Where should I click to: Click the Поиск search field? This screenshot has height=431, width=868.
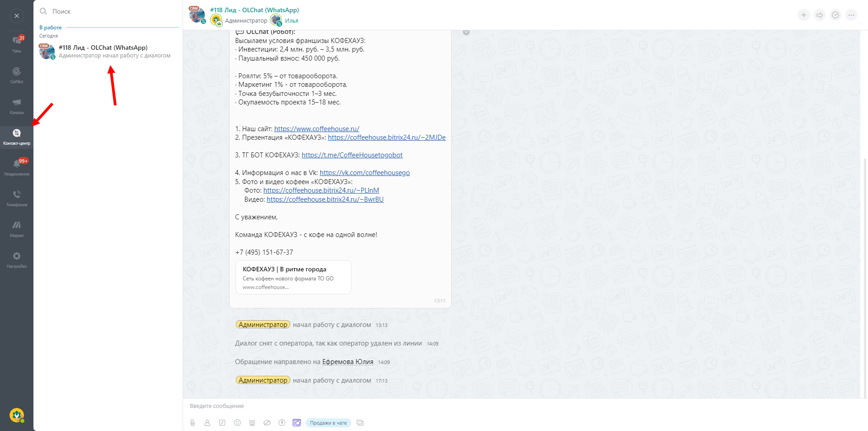click(x=108, y=11)
